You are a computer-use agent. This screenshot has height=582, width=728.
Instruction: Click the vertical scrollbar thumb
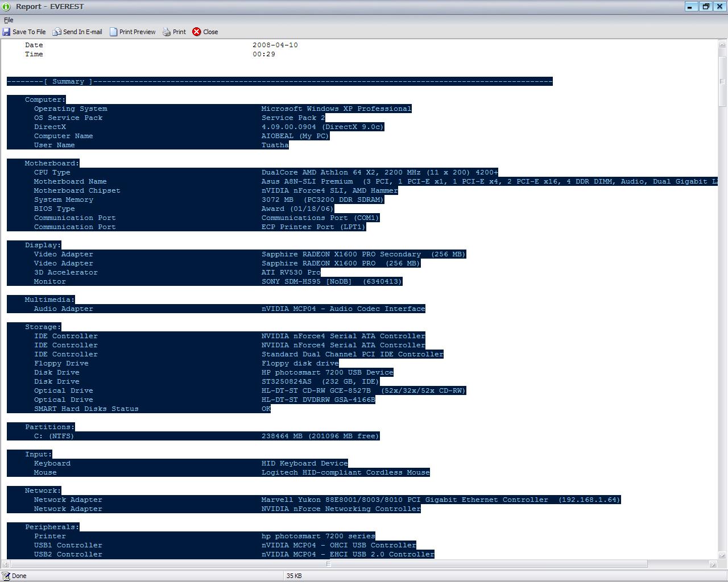pos(722,81)
